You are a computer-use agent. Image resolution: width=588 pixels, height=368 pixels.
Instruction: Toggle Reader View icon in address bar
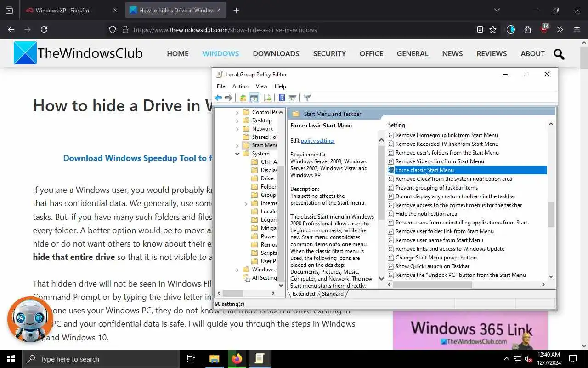coord(480,29)
